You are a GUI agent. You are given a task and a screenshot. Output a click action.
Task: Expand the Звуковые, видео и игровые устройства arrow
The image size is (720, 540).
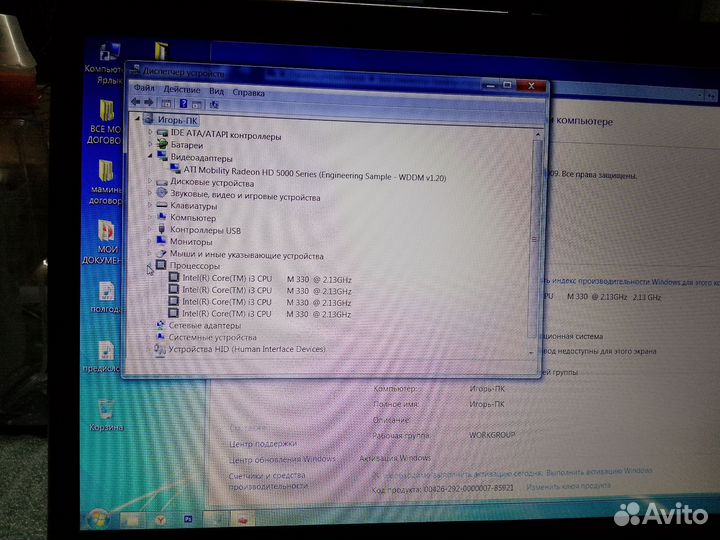point(150,193)
